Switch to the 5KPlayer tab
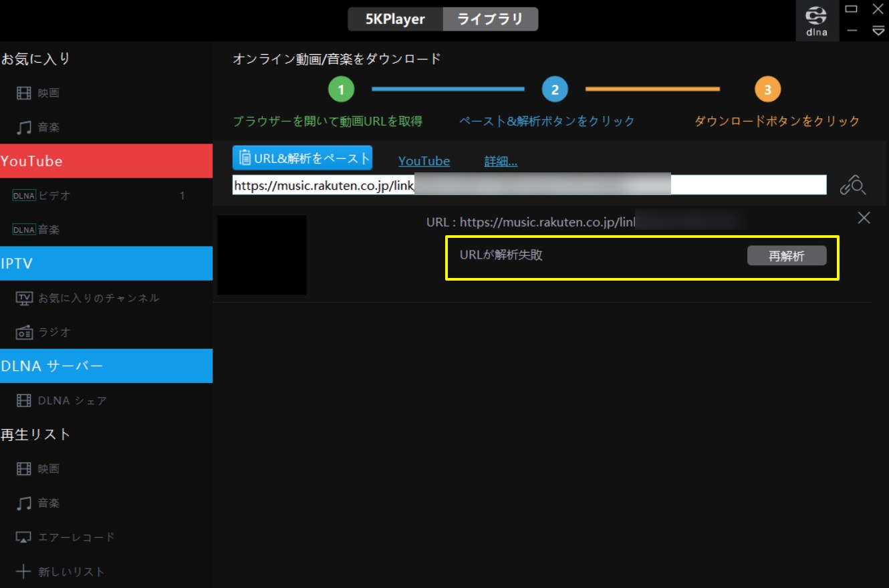 395,19
